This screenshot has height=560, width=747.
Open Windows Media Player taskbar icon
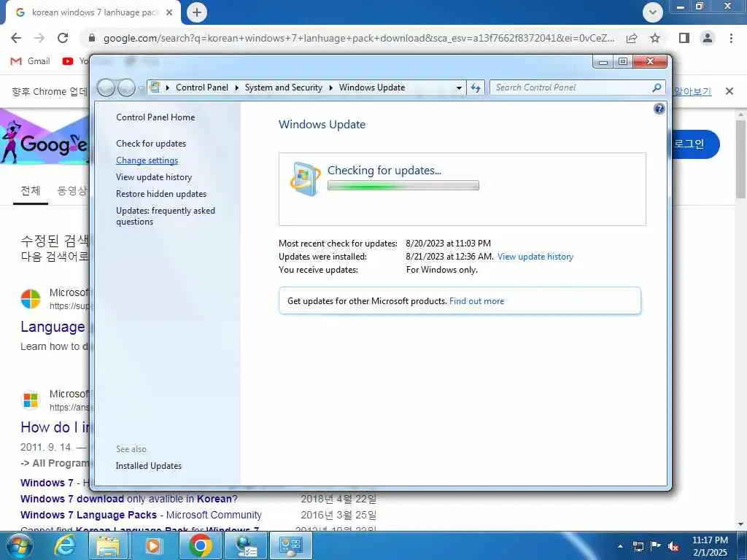coord(153,545)
